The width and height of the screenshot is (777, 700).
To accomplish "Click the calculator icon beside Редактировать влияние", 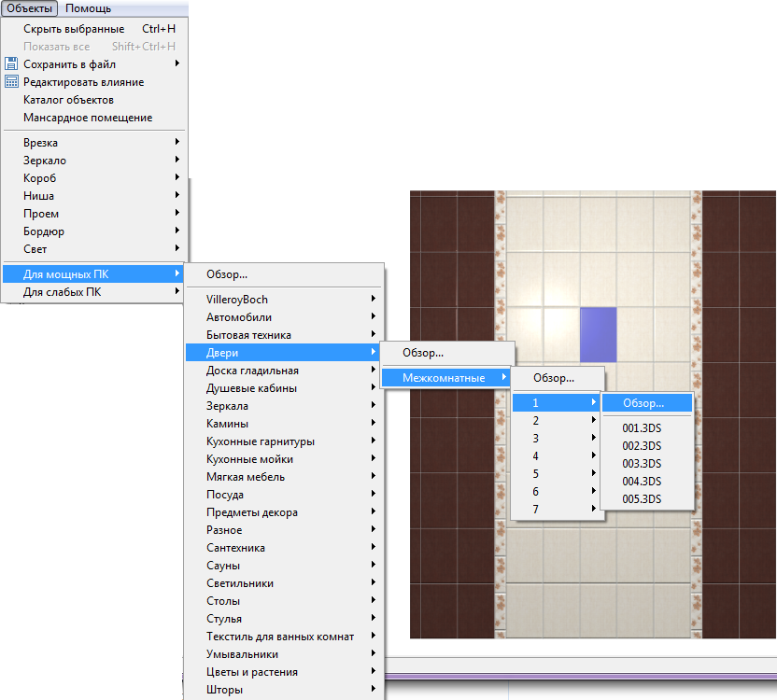I will [11, 82].
